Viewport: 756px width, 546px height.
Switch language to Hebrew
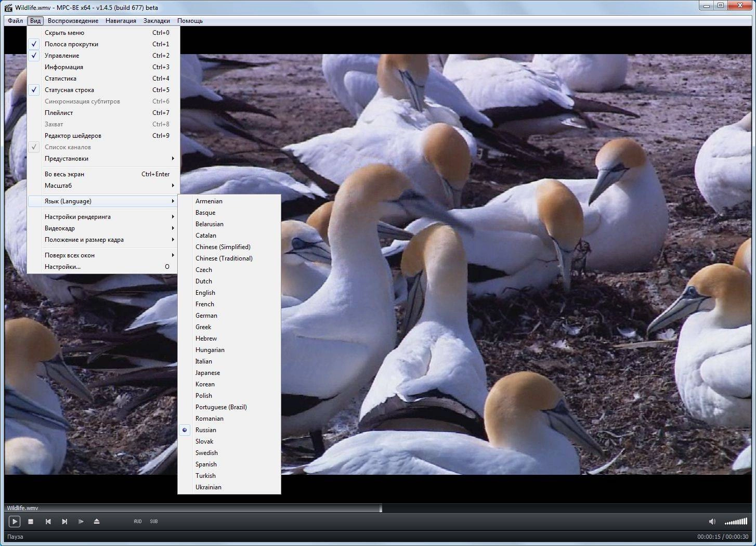229,339
